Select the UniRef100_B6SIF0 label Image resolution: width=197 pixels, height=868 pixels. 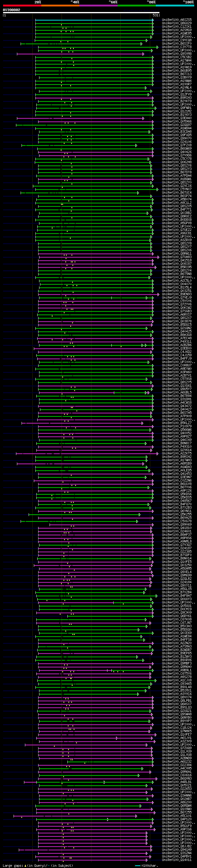click(x=177, y=43)
